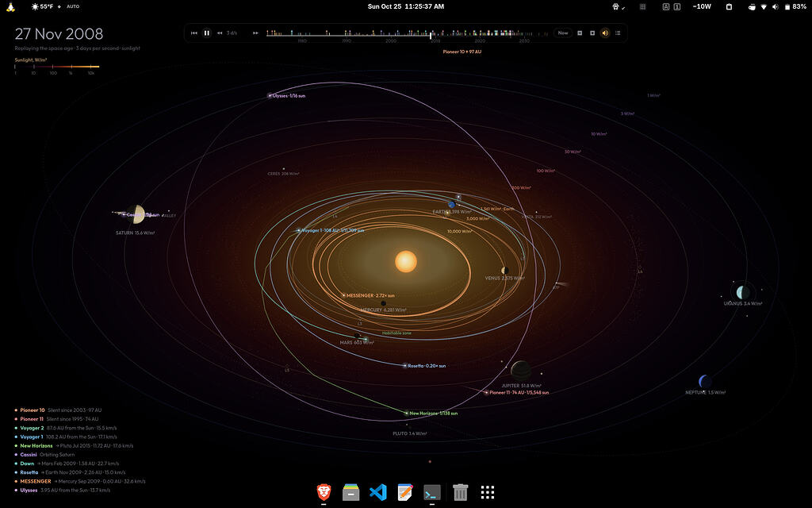
Task: Open Visual Studio Code from the dock
Action: point(378,492)
